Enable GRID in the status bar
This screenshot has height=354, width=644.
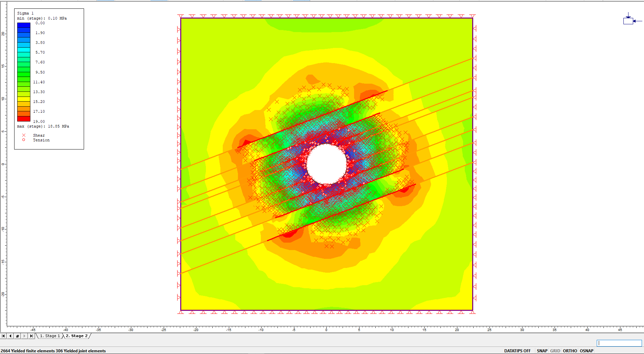tap(555, 351)
